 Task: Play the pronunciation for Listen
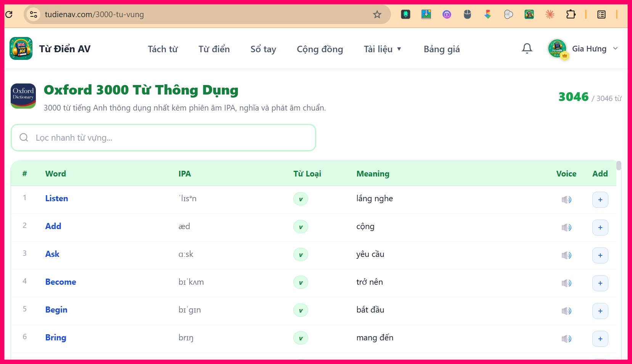pos(566,200)
